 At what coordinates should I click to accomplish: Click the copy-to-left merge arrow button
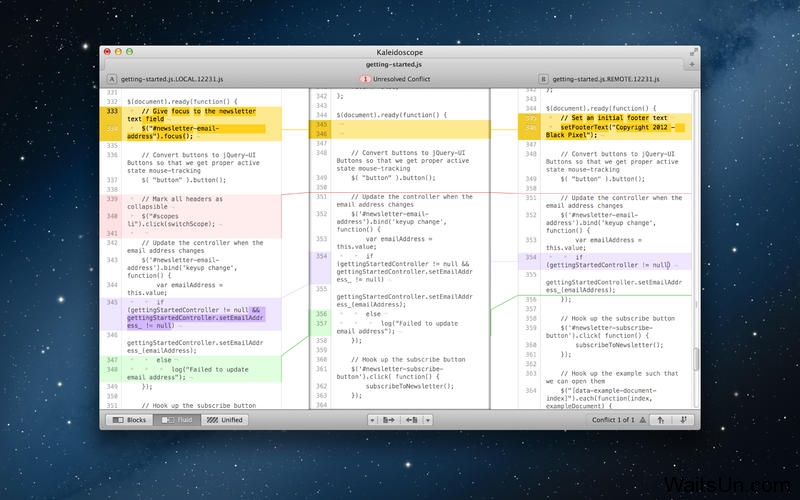411,420
